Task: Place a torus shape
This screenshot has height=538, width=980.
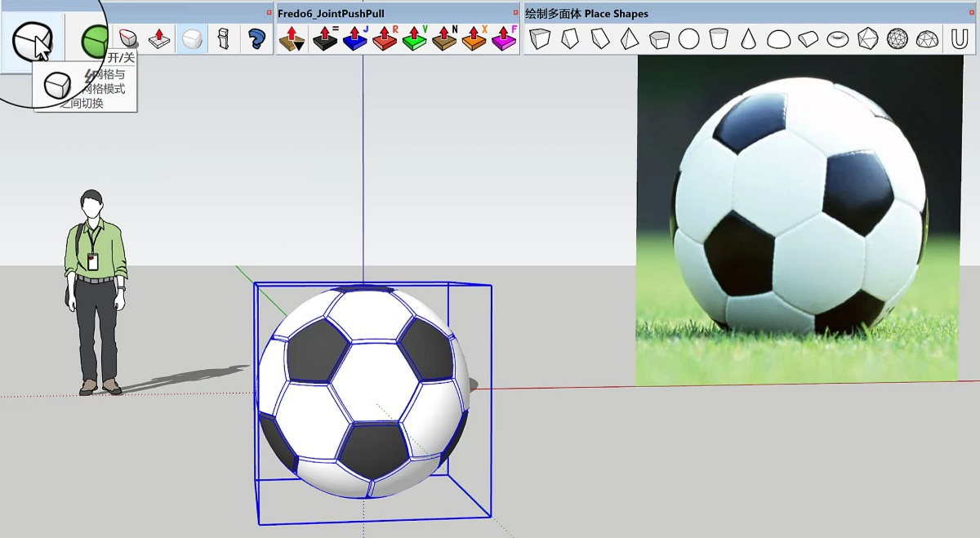Action: (838, 38)
